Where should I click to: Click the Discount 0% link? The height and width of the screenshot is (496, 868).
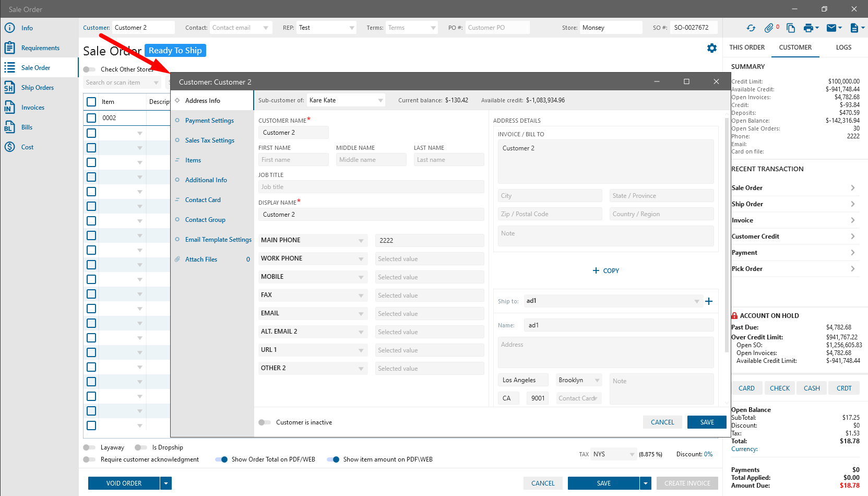point(708,454)
